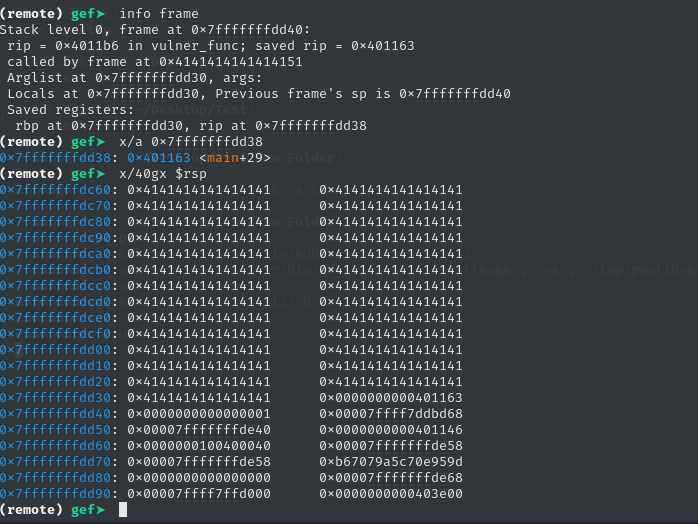Click the 'Saved registers:' line

click(70, 110)
